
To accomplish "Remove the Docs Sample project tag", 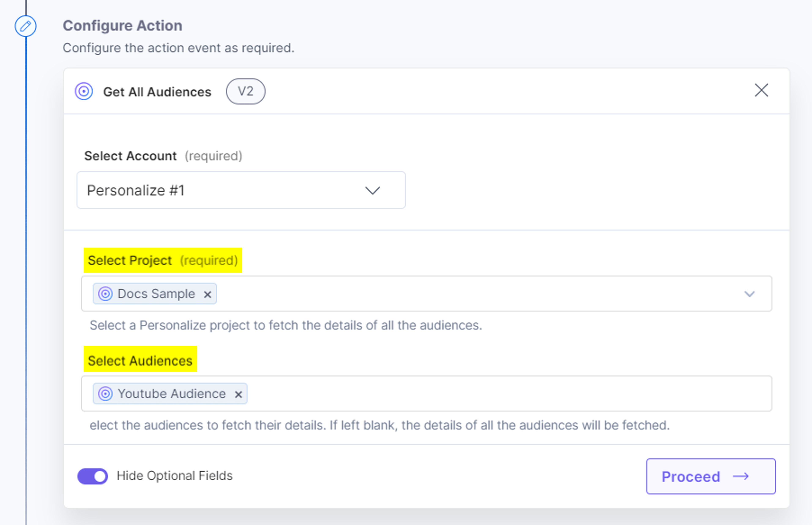I will [207, 294].
